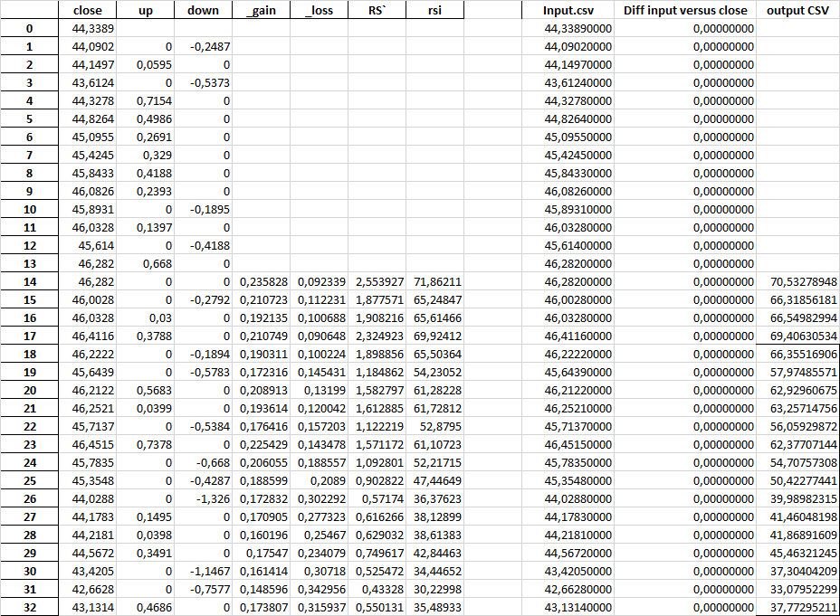Click Input.csv cell 46,41160000

tap(568, 336)
